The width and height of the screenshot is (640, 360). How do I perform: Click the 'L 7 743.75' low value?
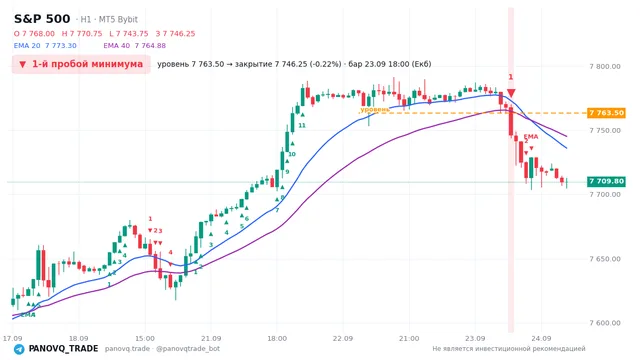coord(129,33)
